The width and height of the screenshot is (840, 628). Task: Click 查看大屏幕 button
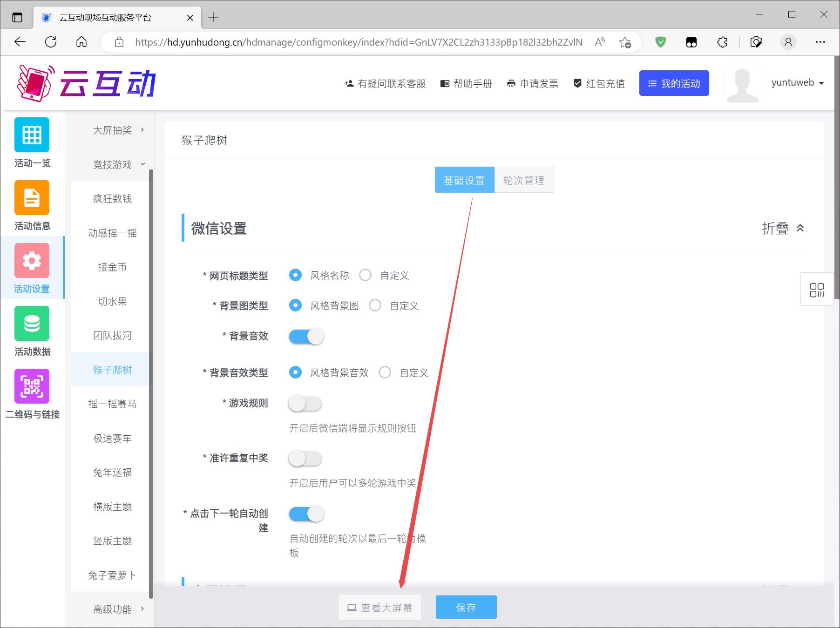pos(380,607)
